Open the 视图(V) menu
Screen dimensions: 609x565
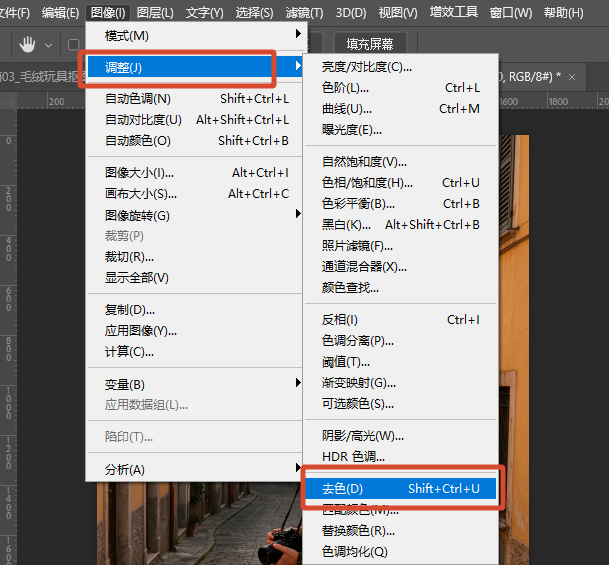[398, 13]
